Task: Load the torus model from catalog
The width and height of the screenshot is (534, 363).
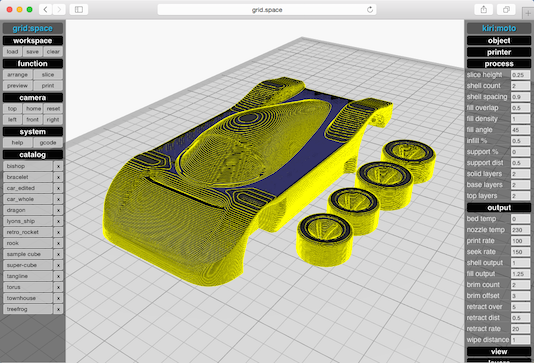Action: click(28, 287)
